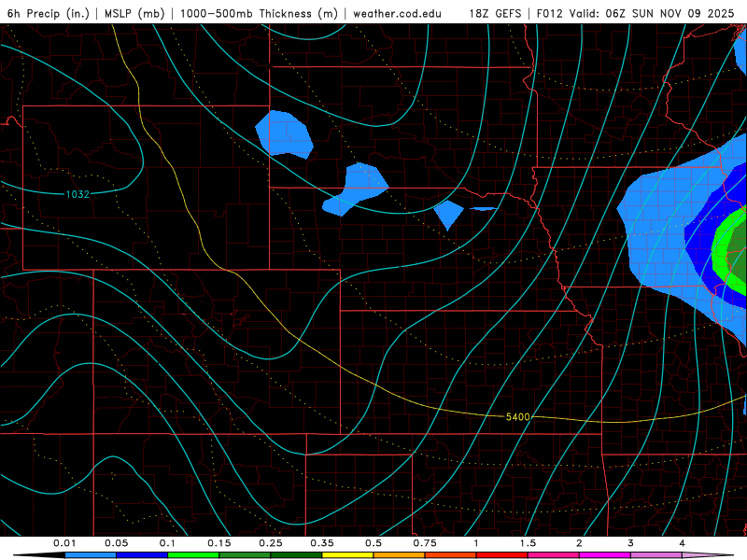
Task: Click the light blue 0.01–0.05 inch swatch
Action: tap(91, 555)
